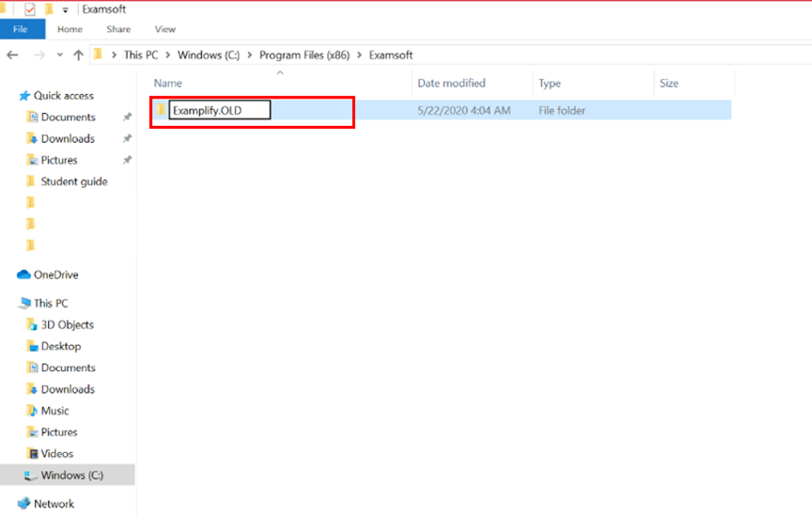Click the OneDrive cloud icon
Image resolution: width=812 pixels, height=517 pixels.
click(x=23, y=274)
